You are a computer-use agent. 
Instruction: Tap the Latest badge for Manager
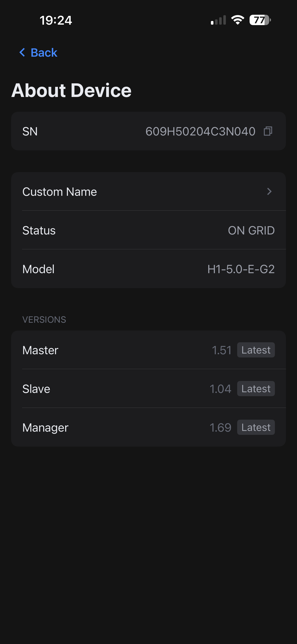(256, 427)
